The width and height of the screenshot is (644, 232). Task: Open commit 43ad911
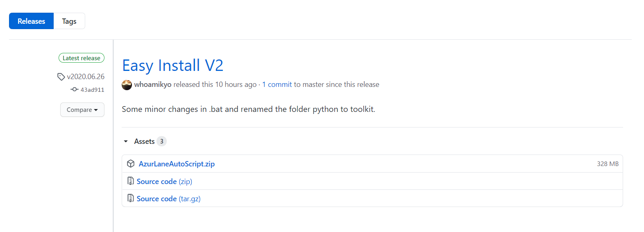[x=92, y=90]
